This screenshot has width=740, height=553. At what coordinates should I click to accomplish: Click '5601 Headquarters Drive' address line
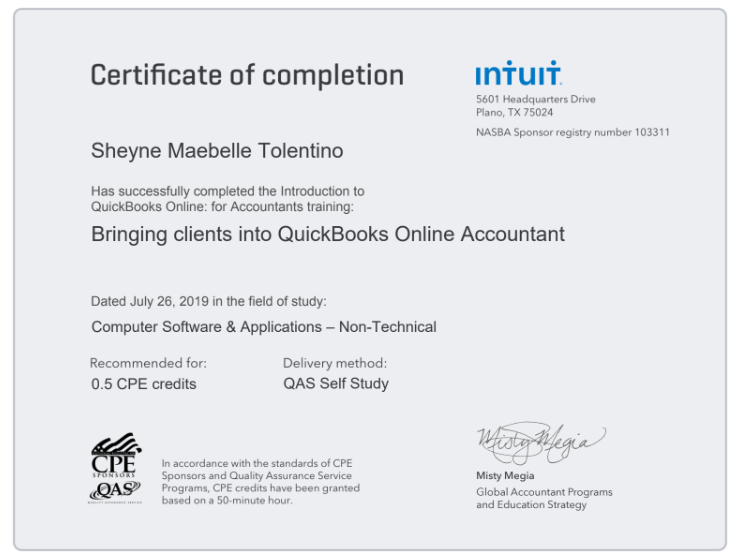[536, 100]
